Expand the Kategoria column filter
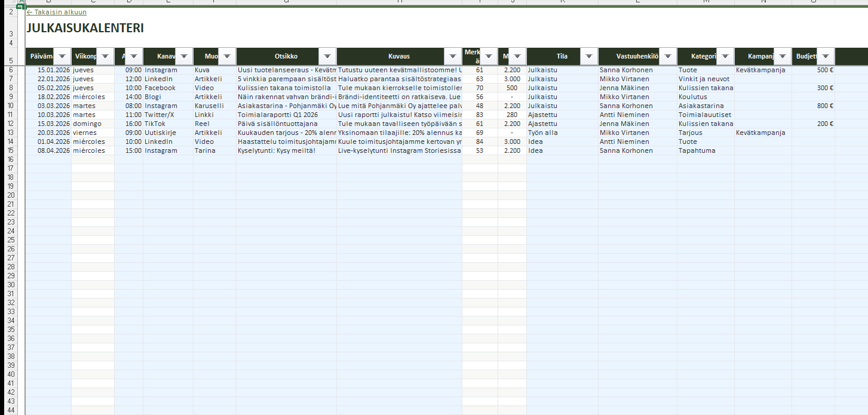The width and height of the screenshot is (868, 415). (725, 56)
